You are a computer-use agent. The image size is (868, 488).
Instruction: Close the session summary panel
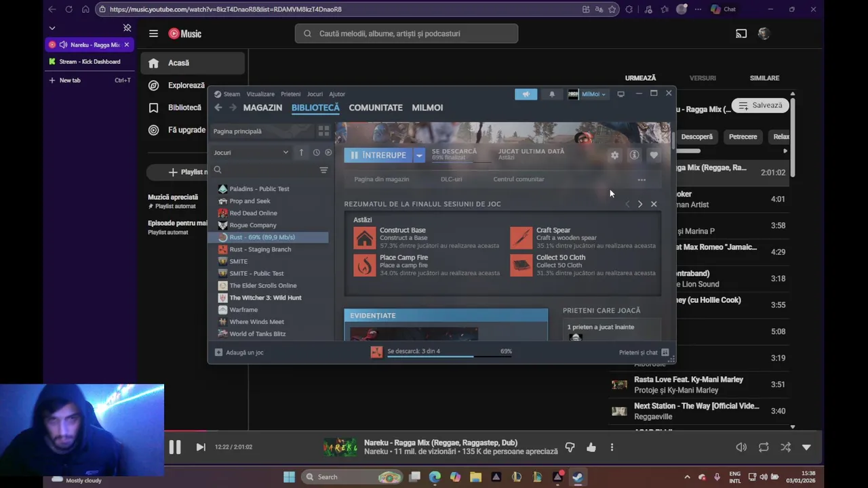(654, 204)
